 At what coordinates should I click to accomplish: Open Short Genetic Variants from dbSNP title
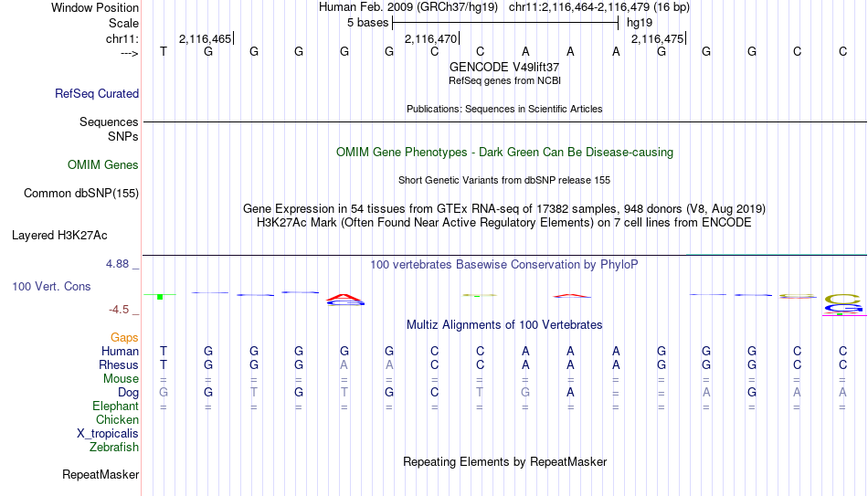click(504, 181)
